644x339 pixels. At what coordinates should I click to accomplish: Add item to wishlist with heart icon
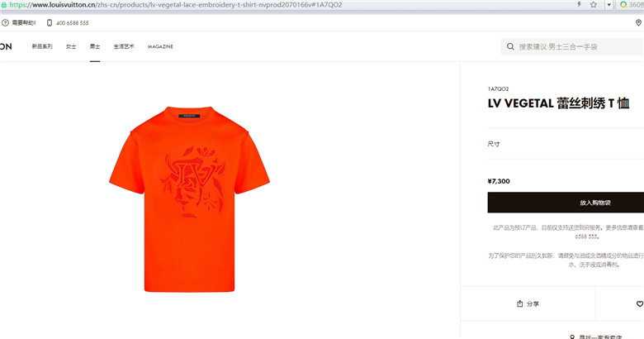coord(640,303)
